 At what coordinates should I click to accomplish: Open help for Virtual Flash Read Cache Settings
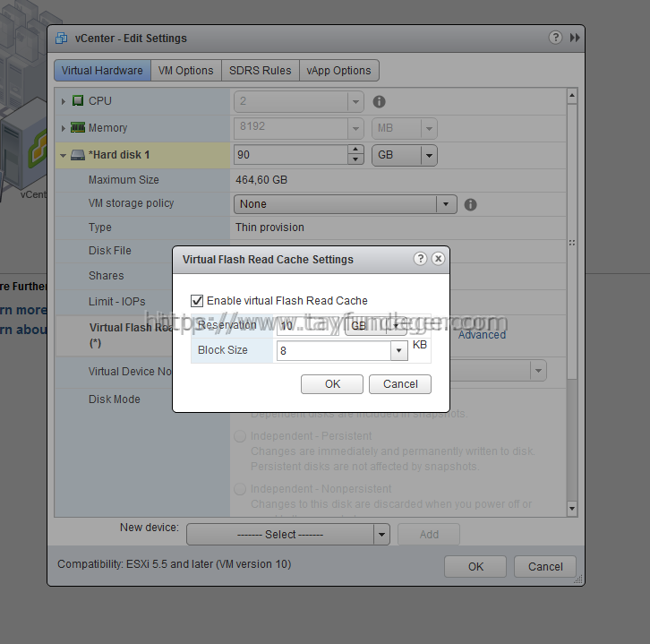[420, 259]
